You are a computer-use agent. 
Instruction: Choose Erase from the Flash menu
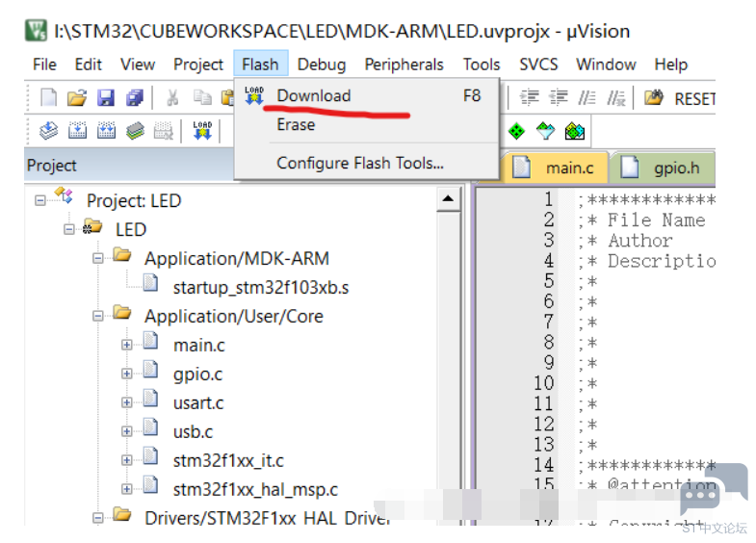coord(366,125)
